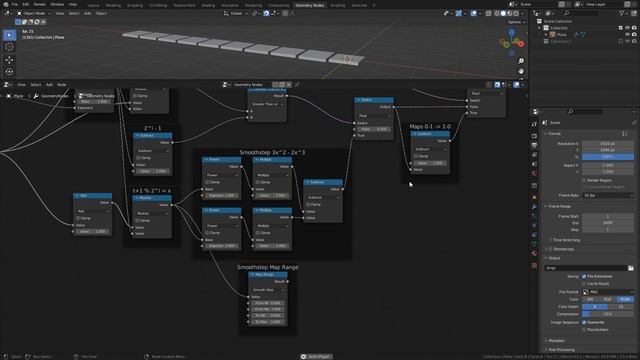
Task: Open the Edit menu
Action: coord(26,4)
